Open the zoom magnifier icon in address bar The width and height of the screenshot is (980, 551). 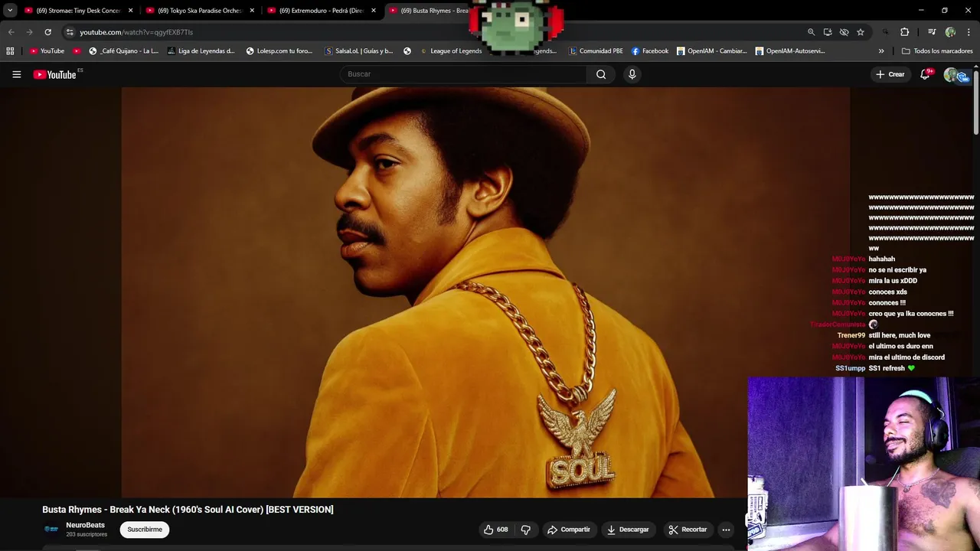coord(811,32)
